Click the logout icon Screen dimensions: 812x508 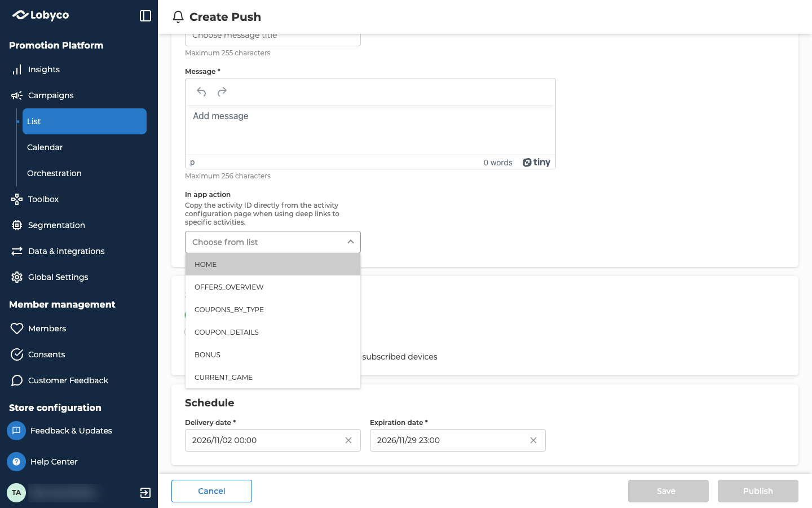(x=145, y=493)
